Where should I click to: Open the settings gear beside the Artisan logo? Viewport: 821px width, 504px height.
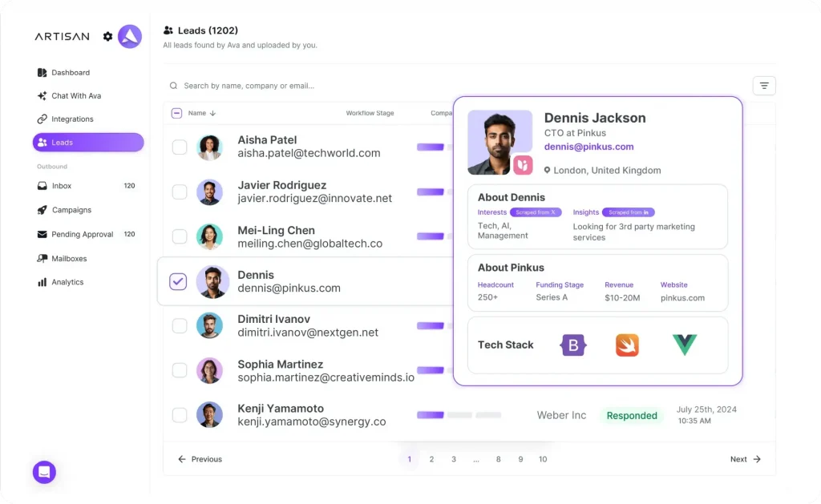(x=107, y=36)
